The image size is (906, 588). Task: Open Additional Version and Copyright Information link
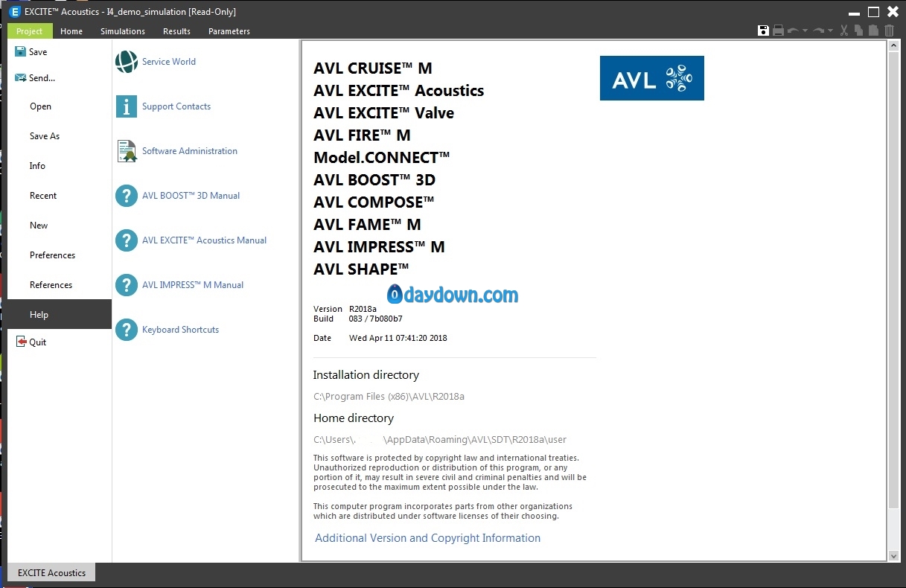[428, 538]
